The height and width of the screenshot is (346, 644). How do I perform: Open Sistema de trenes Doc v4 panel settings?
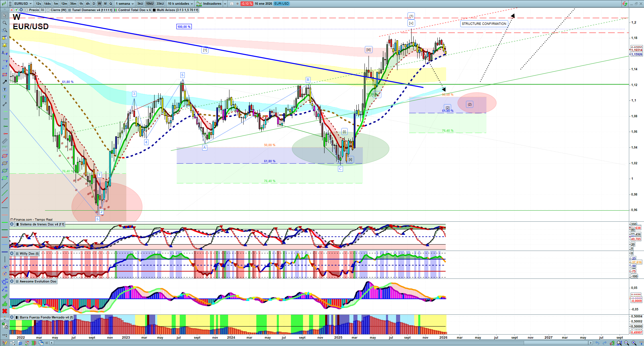click(x=17, y=224)
